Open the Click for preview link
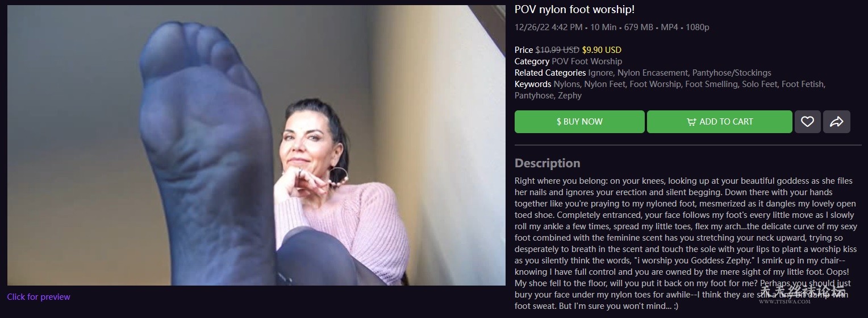The width and height of the screenshot is (868, 318). (x=39, y=296)
